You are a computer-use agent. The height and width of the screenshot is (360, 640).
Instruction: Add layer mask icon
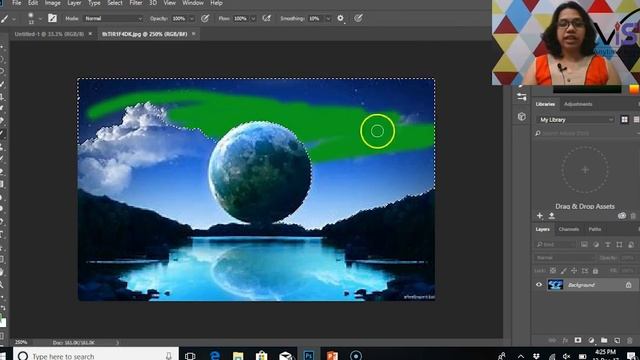(578, 340)
